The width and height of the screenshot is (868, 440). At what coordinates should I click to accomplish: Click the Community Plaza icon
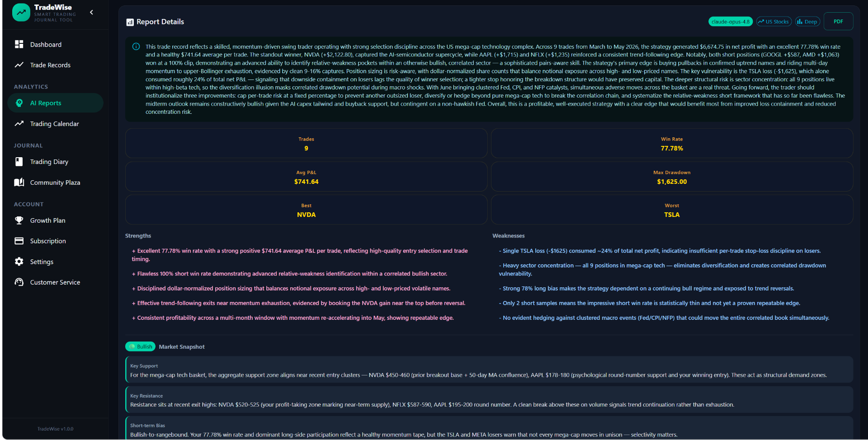(x=19, y=182)
